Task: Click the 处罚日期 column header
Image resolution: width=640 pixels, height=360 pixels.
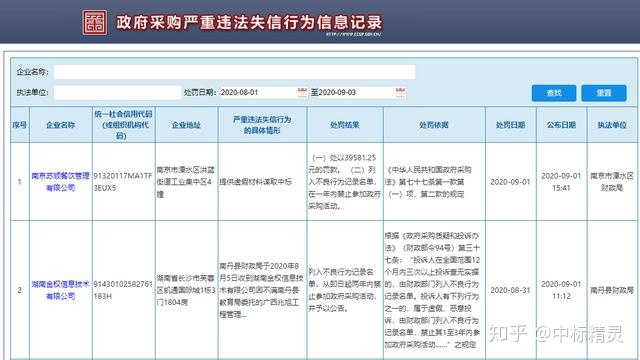Action: click(x=511, y=125)
